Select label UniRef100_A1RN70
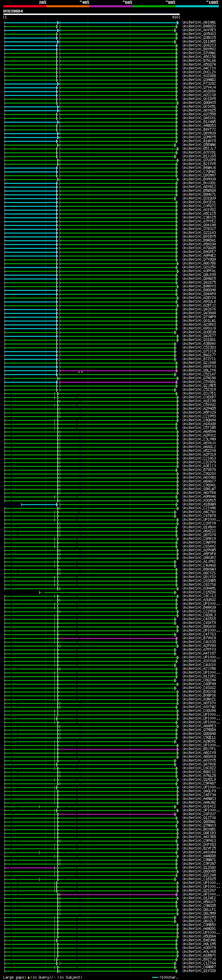Image resolution: width=222 pixels, height=980 pixels. pyautogui.click(x=199, y=955)
